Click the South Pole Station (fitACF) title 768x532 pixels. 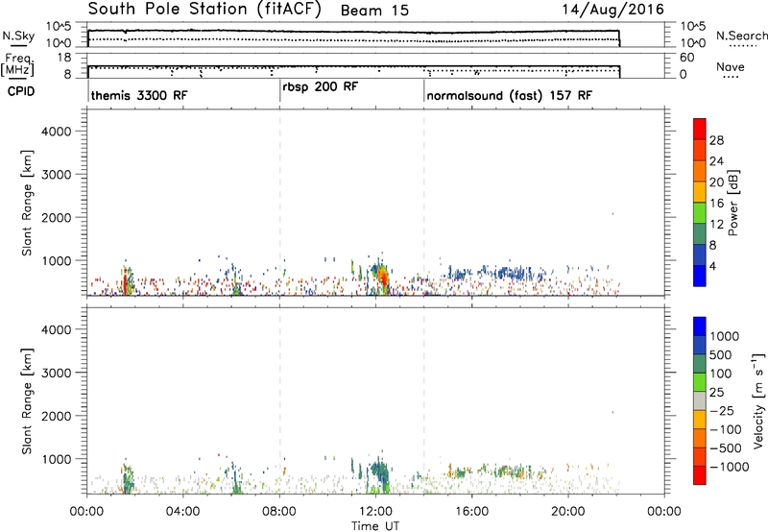click(x=204, y=10)
